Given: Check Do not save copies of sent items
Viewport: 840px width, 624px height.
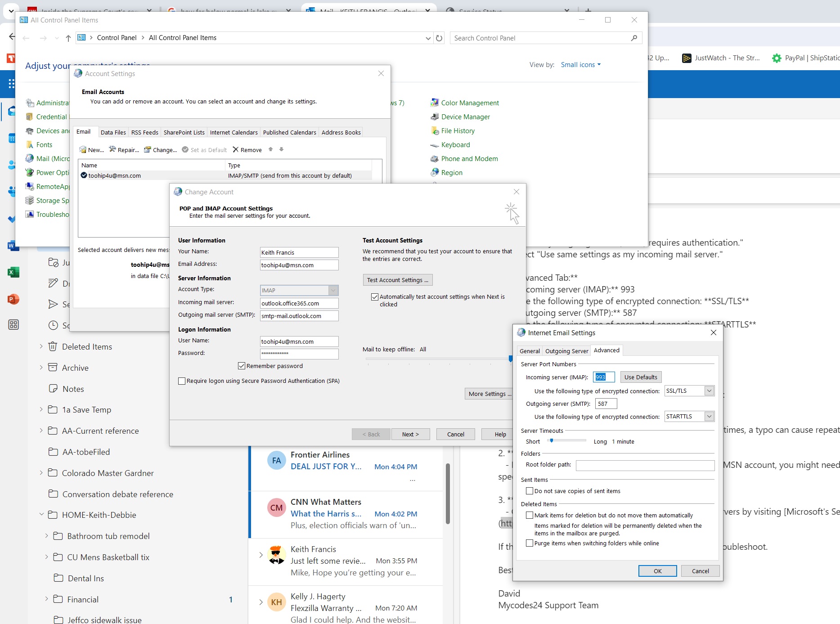Looking at the screenshot, I should tap(530, 491).
